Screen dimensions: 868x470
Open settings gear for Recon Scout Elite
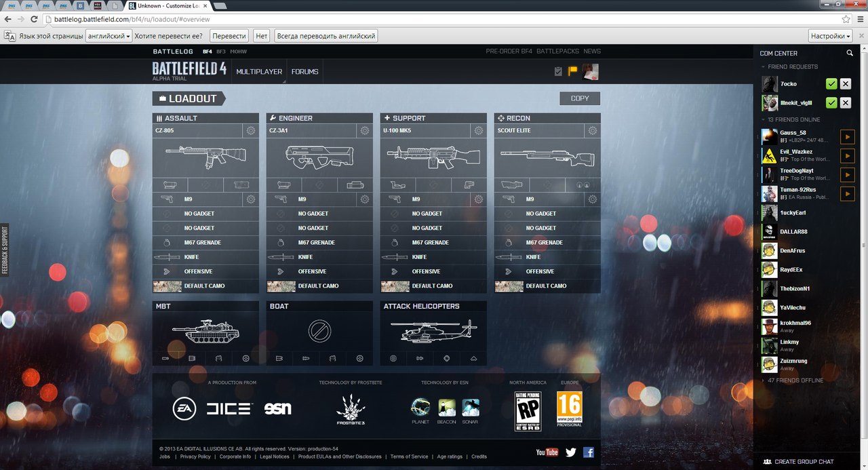coord(592,130)
